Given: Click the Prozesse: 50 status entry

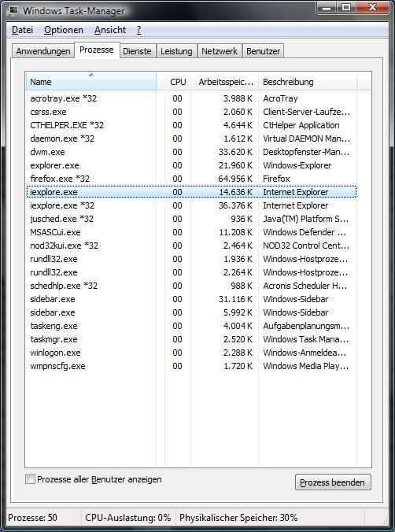Looking at the screenshot, I should click(32, 518).
